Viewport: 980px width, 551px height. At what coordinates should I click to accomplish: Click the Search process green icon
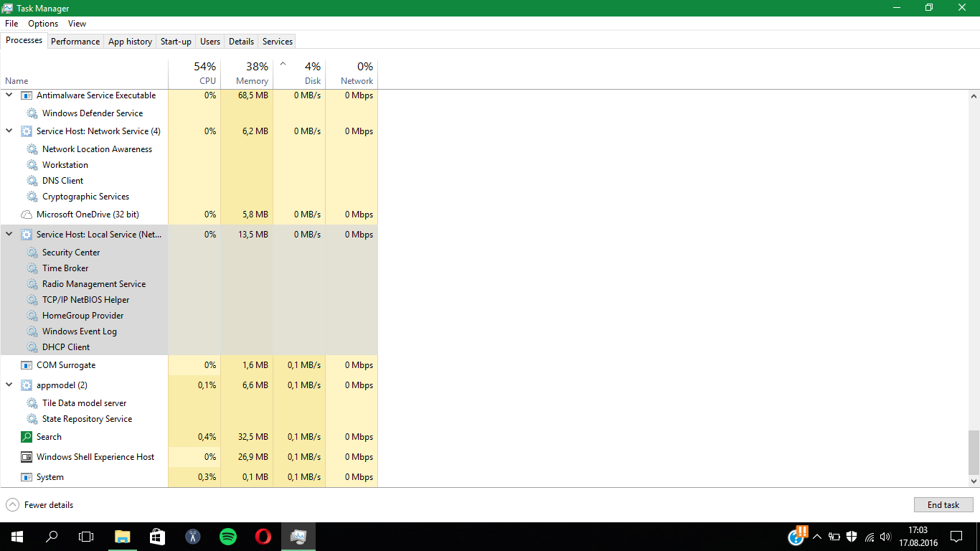pos(27,437)
